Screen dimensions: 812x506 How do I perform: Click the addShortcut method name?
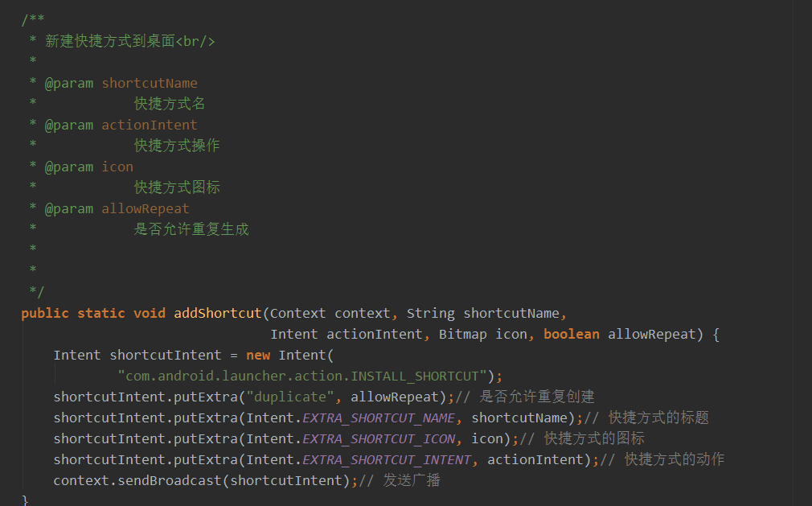tap(218, 313)
